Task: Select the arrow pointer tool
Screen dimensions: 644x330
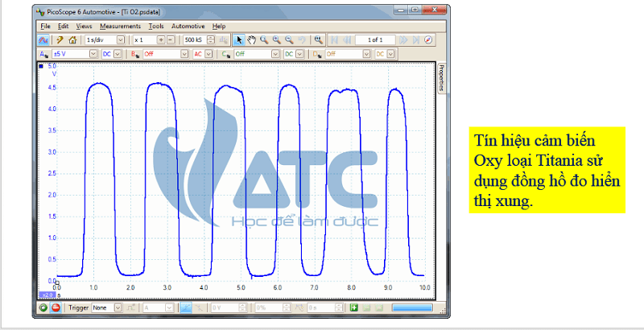Action: pos(238,39)
